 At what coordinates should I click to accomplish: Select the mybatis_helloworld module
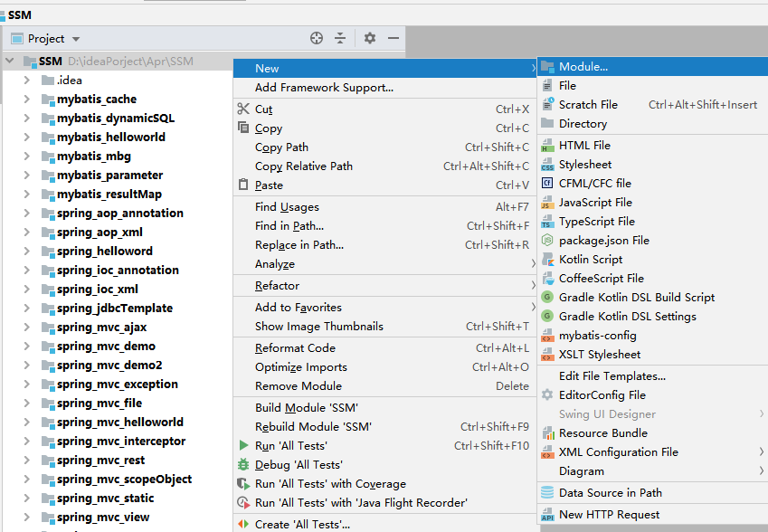coord(110,138)
